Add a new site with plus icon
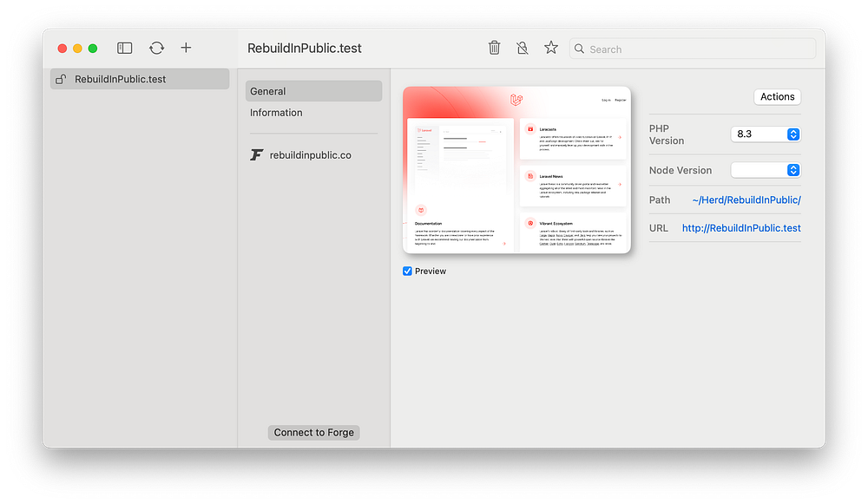 [186, 48]
